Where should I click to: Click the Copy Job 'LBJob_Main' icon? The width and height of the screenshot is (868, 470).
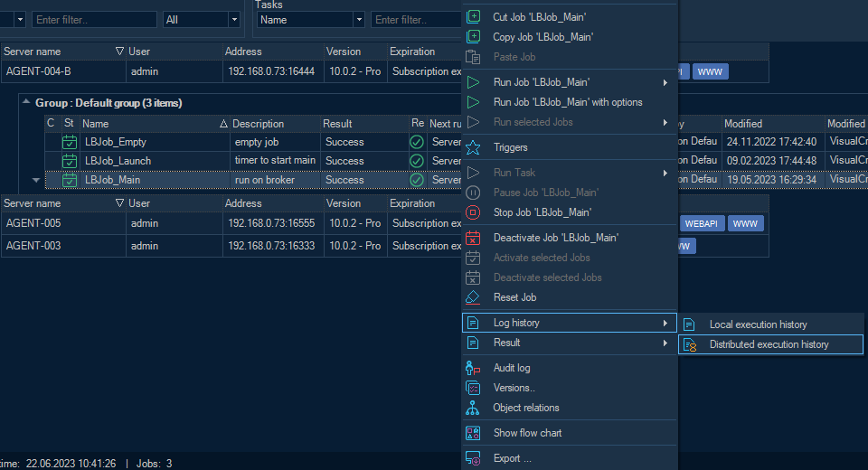(473, 37)
